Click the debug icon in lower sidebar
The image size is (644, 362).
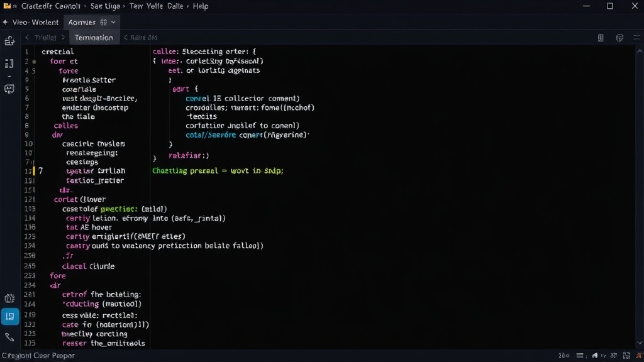coord(9,298)
